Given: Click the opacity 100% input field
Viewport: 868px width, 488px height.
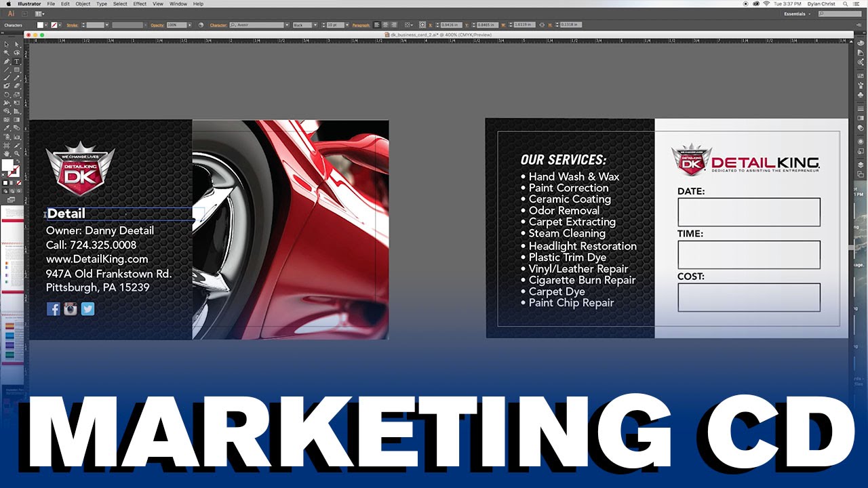Looking at the screenshot, I should [177, 25].
